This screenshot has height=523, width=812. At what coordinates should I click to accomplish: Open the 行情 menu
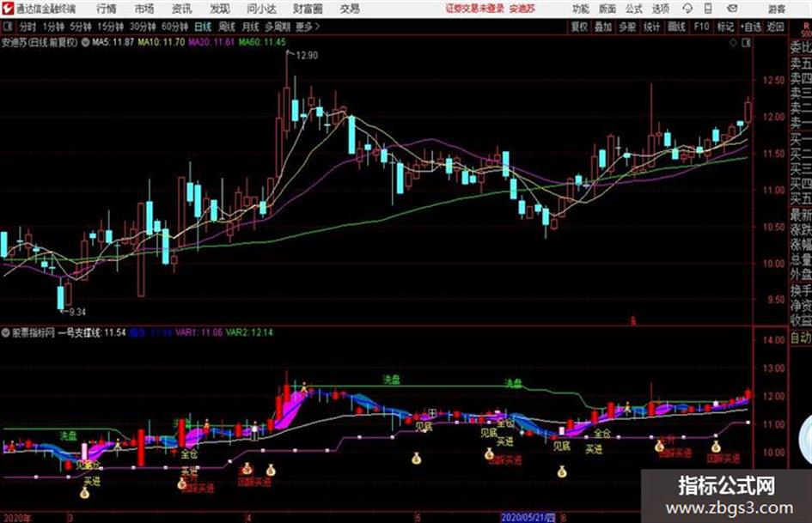pos(107,9)
